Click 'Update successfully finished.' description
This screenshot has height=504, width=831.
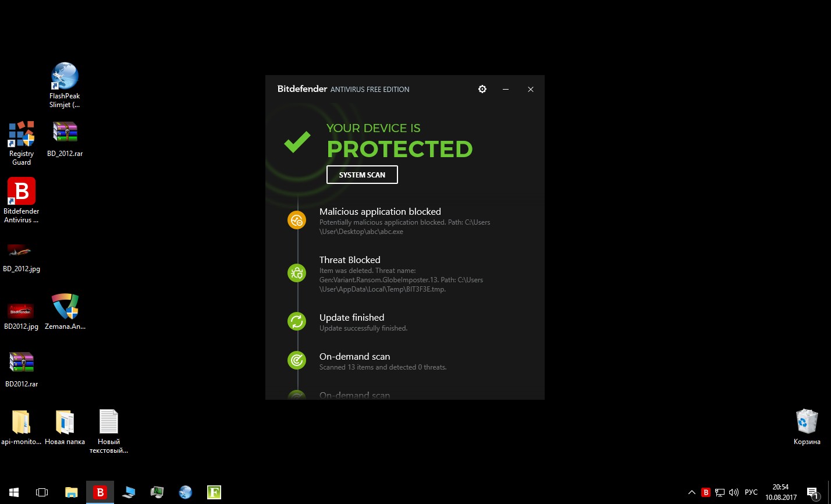pos(363,328)
